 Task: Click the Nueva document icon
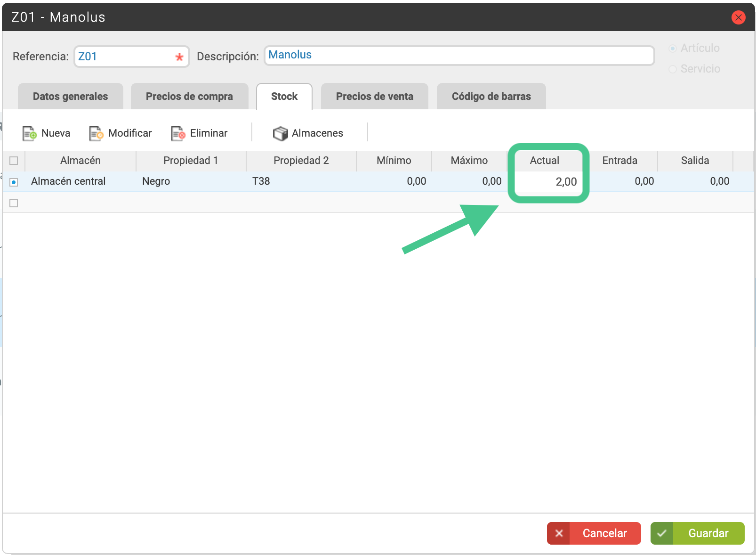tap(30, 134)
